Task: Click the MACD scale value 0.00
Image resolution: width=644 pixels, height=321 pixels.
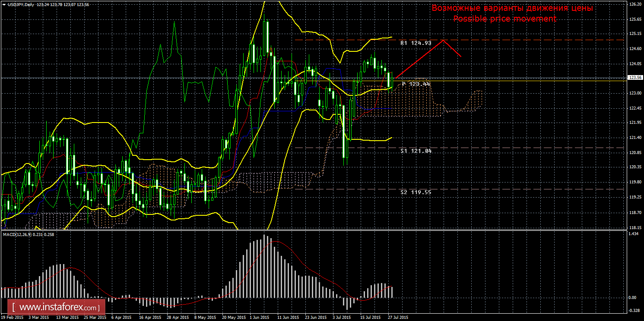Action: pos(632,297)
